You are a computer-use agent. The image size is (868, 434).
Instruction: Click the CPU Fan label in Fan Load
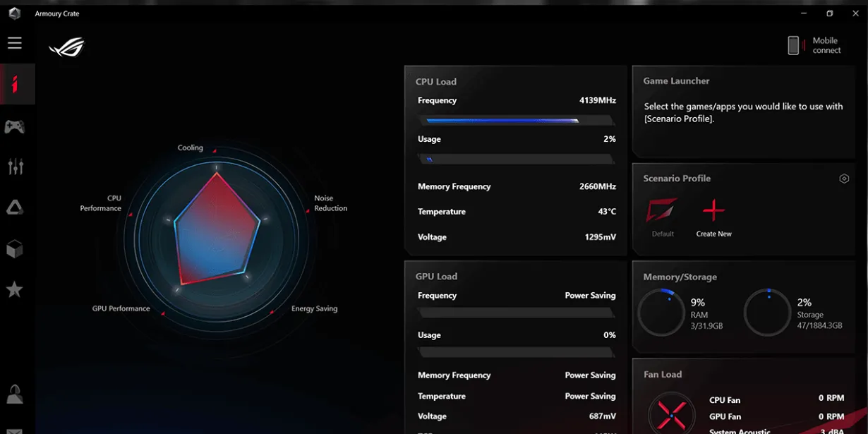(x=725, y=400)
